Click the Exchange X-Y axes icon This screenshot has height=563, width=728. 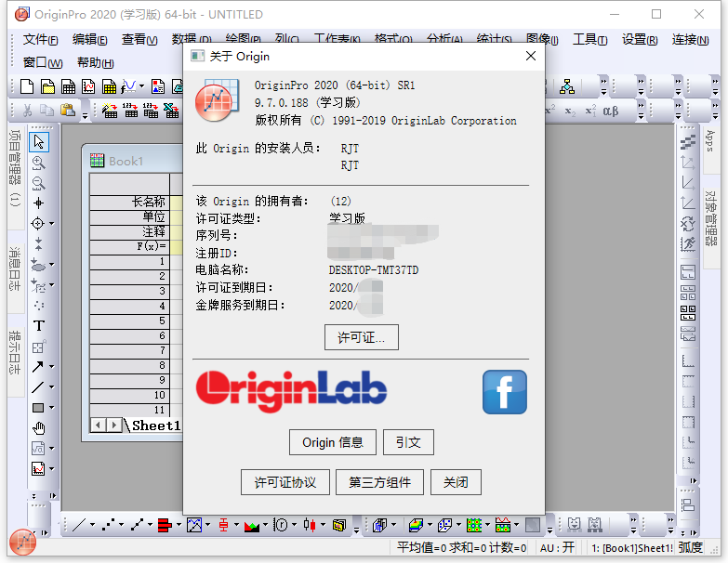pyautogui.click(x=688, y=224)
